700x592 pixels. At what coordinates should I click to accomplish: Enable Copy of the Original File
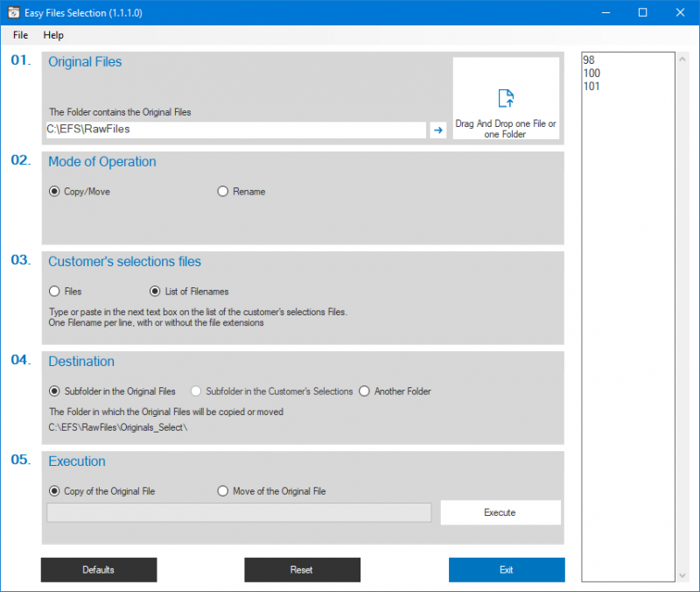[x=55, y=491]
